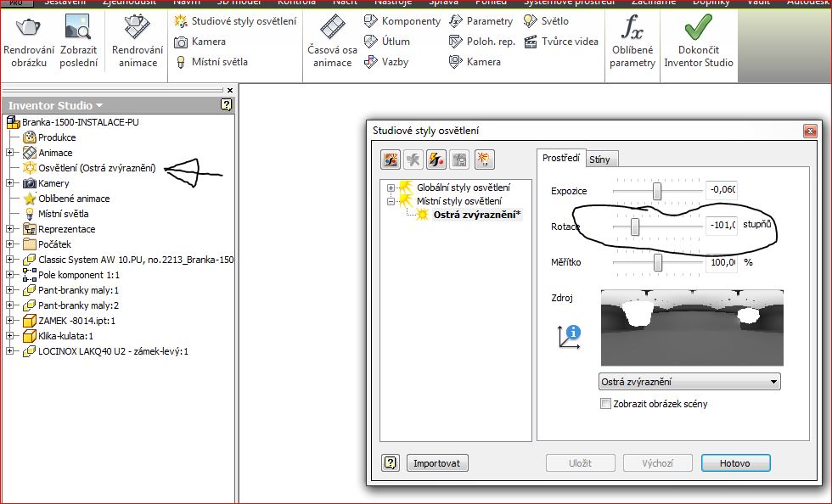Click Kamera in the animation group
Image resolution: width=832 pixels, height=504 pixels.
point(475,62)
